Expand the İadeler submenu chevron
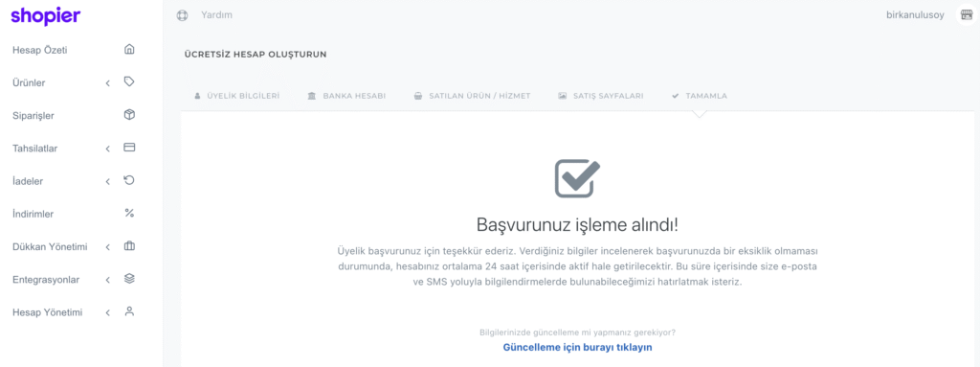 click(107, 182)
